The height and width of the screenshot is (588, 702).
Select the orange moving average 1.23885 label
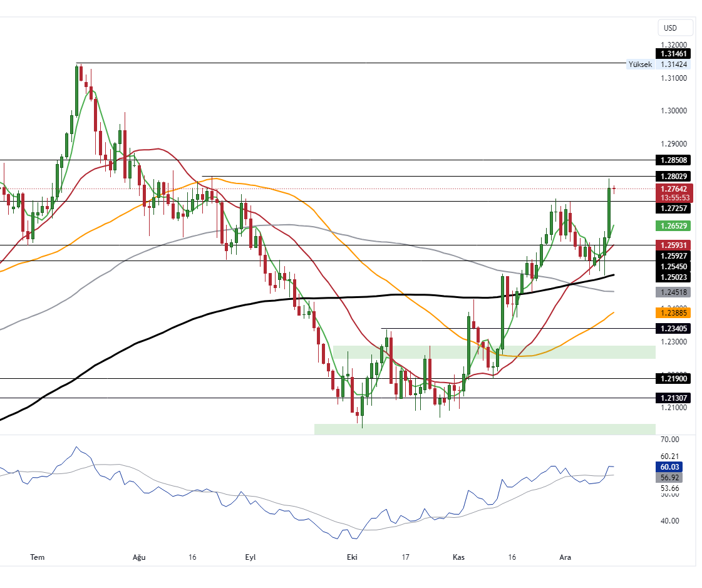click(675, 312)
